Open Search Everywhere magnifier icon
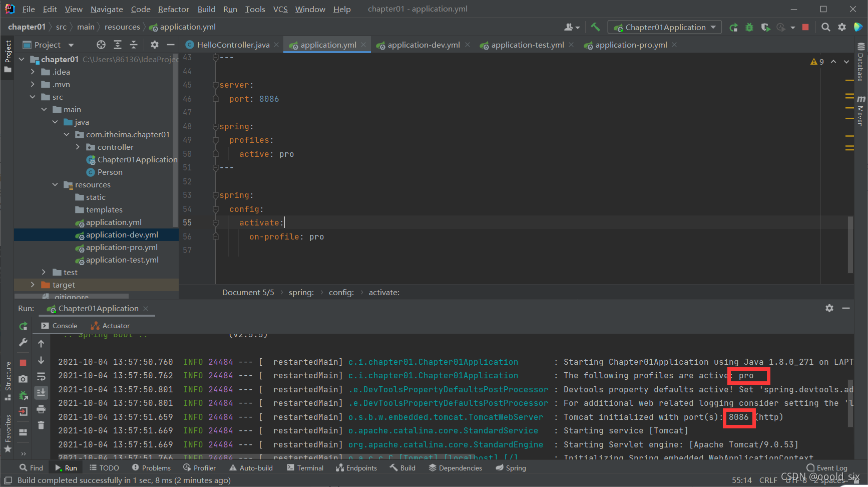The height and width of the screenshot is (487, 868). pyautogui.click(x=826, y=27)
